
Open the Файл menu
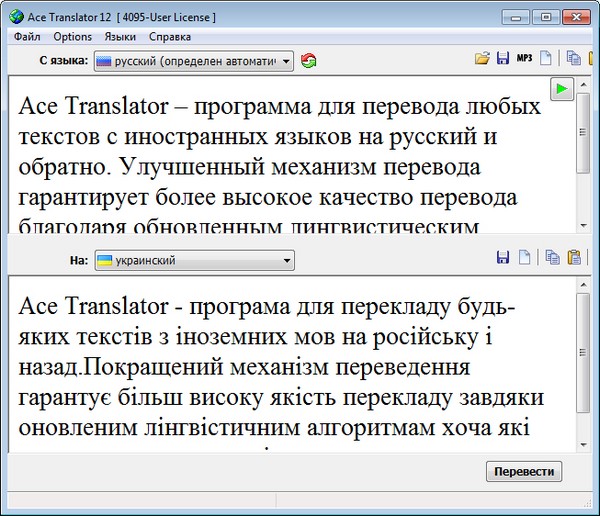pyautogui.click(x=27, y=36)
